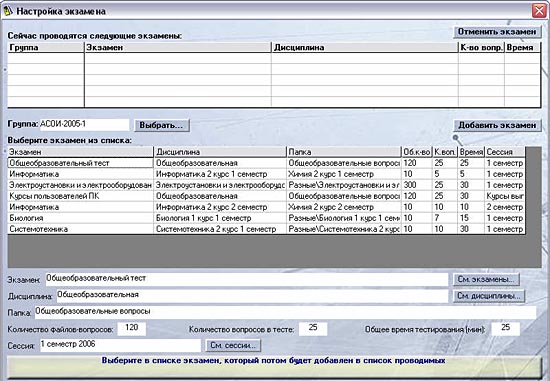Click Группа column header in upper table
550x381 pixels.
46,48
